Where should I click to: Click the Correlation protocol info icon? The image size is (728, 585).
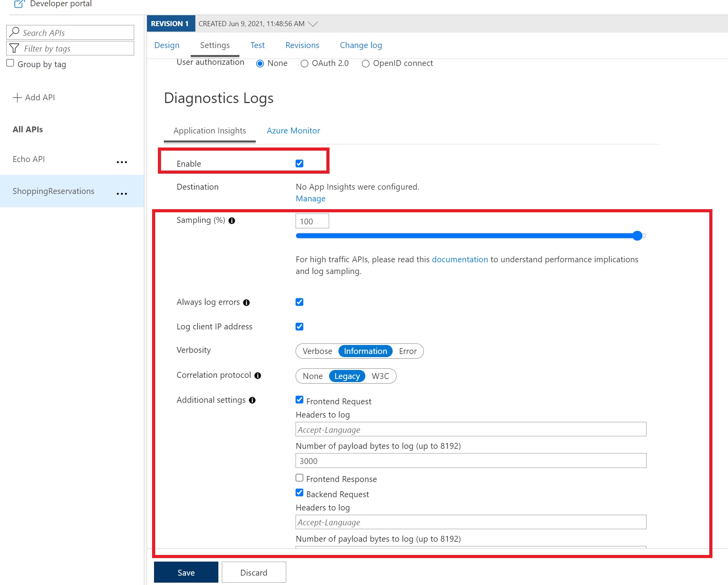(x=258, y=375)
